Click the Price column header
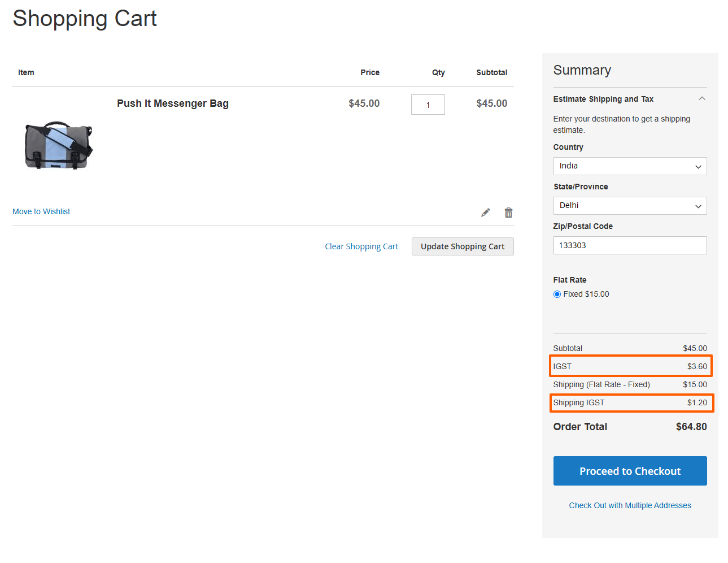 pos(370,72)
